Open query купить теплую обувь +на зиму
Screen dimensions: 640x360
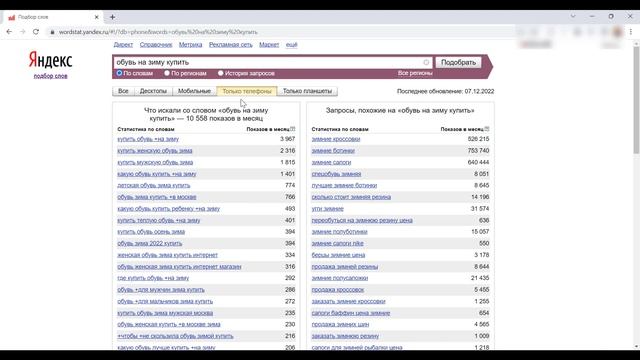point(159,220)
